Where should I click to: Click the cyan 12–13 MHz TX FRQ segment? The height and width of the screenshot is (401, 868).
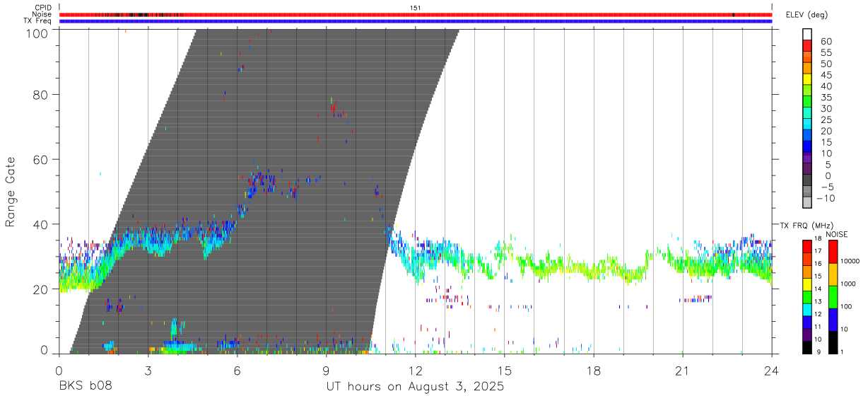point(807,308)
